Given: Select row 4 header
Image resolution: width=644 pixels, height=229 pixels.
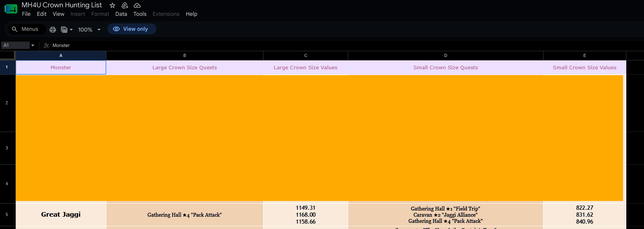Looking at the screenshot, I should coord(7,184).
